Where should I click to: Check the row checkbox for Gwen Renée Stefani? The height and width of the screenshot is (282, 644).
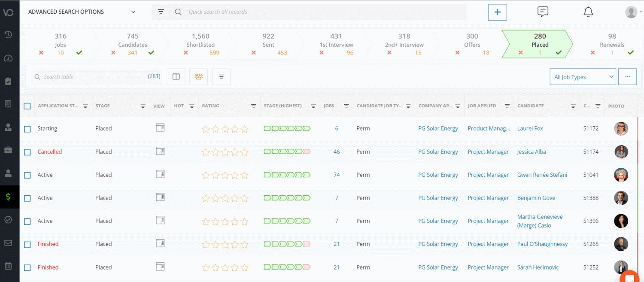(x=27, y=175)
